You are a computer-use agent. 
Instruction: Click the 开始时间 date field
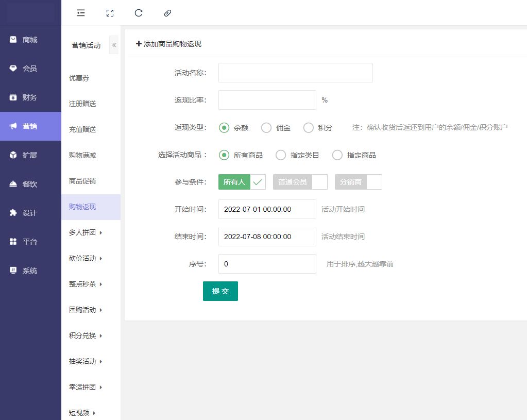coord(267,209)
